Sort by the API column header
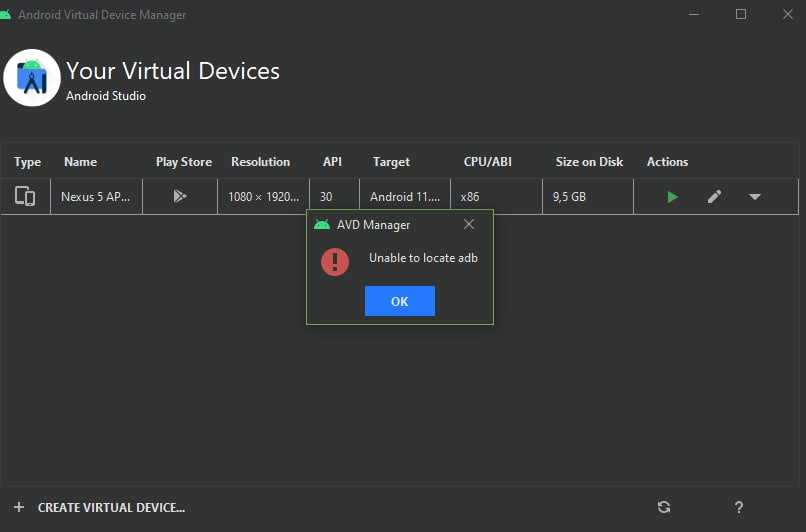The image size is (806, 532). (332, 162)
